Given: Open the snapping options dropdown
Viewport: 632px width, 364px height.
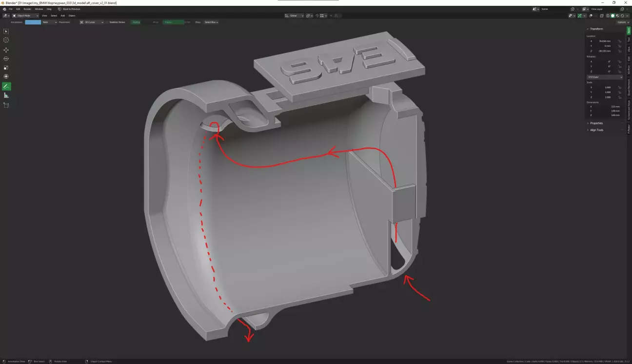Looking at the screenshot, I should pyautogui.click(x=324, y=16).
